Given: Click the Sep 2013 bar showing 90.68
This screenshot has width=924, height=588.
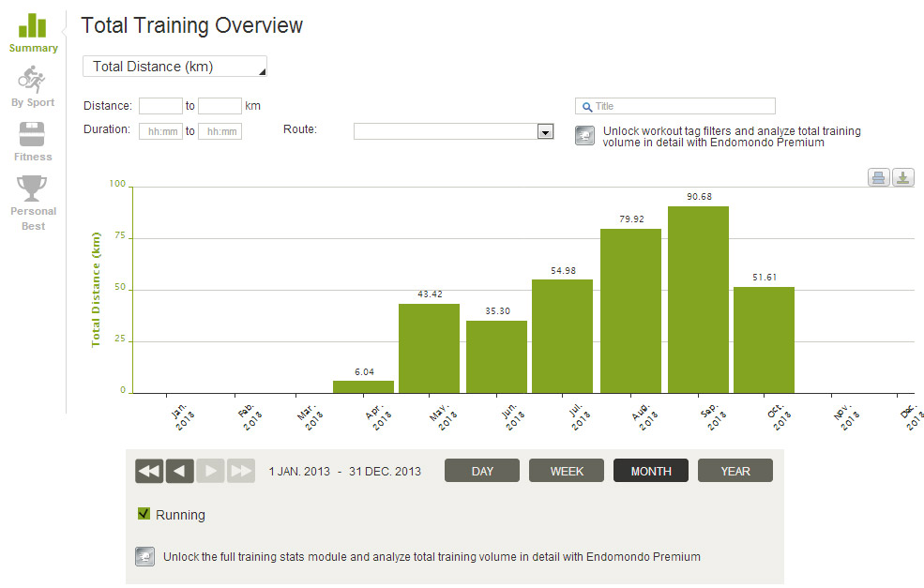Looking at the screenshot, I should 698,300.
